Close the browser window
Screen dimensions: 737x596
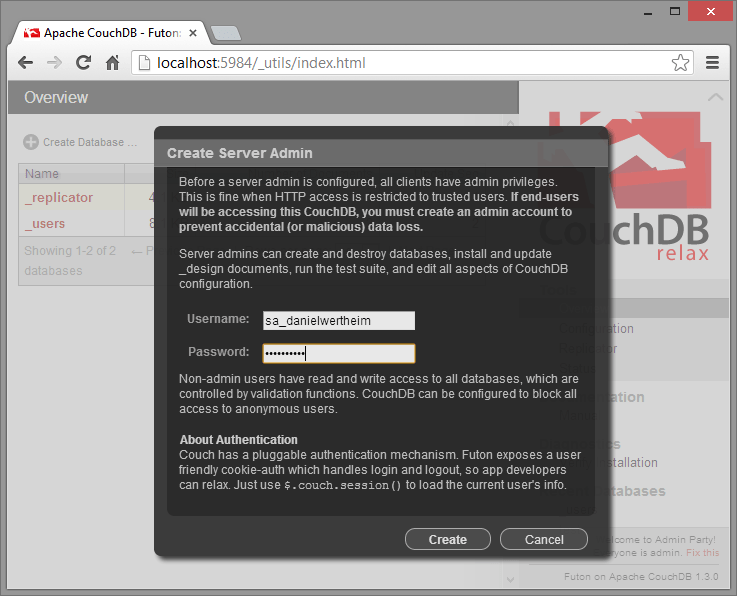pos(711,11)
